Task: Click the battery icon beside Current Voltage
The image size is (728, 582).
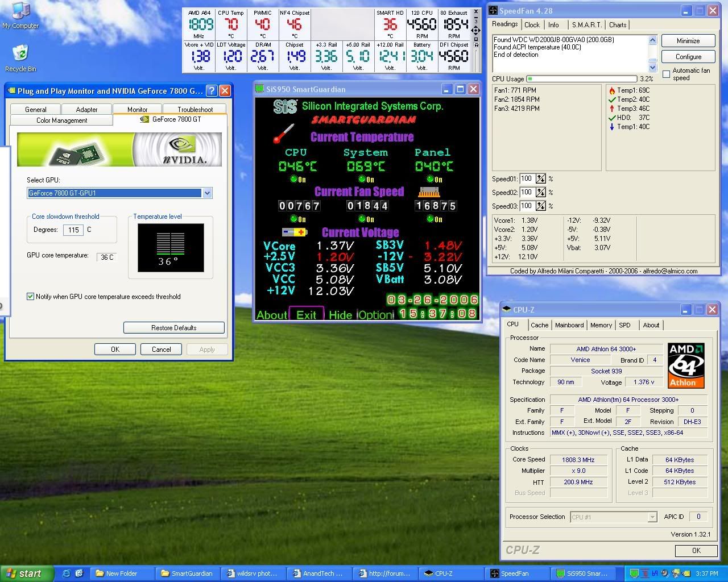Action: (x=295, y=232)
